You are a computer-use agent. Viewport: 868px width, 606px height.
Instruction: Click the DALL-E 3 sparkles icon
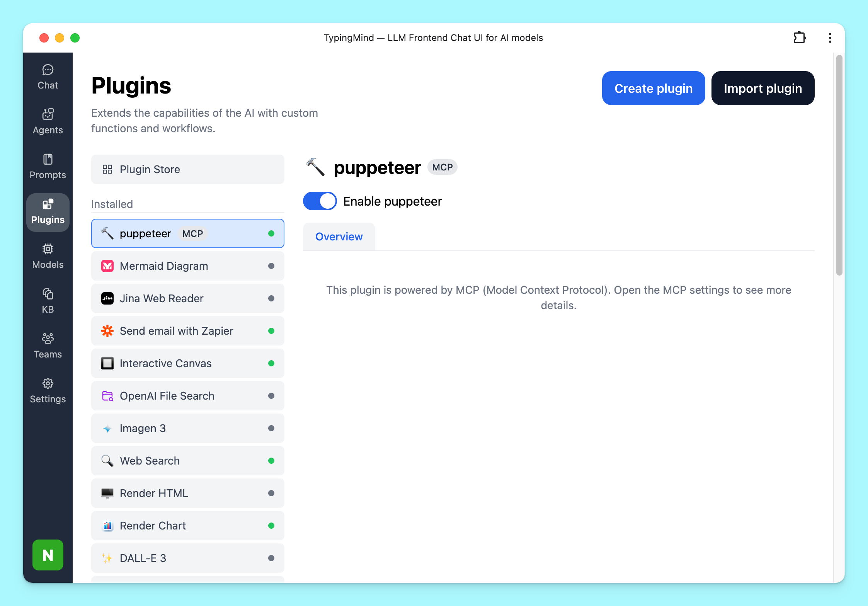coord(107,558)
